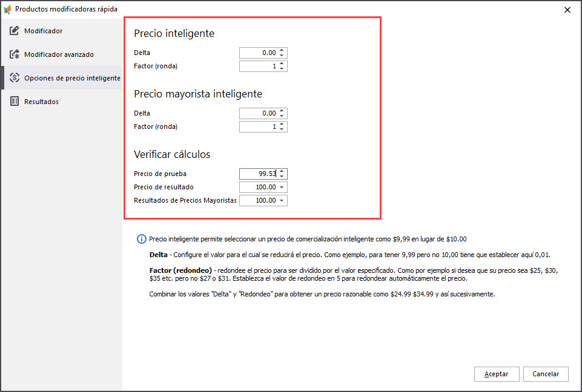This screenshot has width=582, height=392.
Task: Open Resultados de Precios Mayoristas dropdown
Action: (x=282, y=201)
